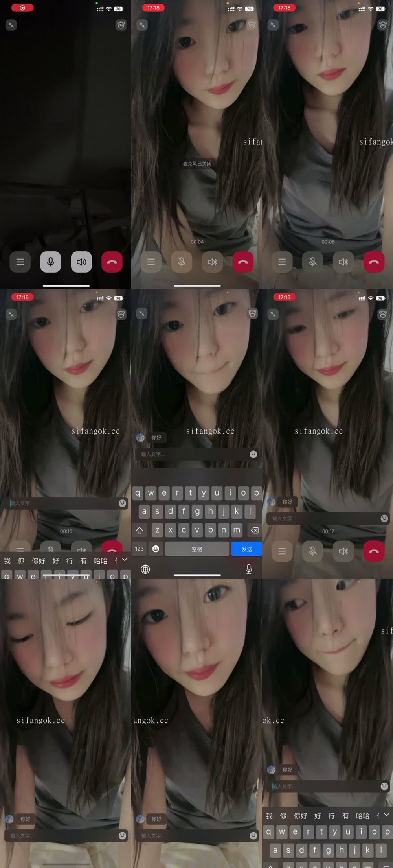Tap backspace key beside the m key

255,530
